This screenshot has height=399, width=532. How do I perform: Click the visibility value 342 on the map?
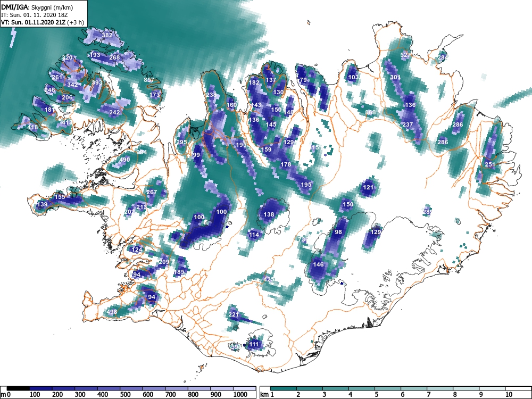72,85
